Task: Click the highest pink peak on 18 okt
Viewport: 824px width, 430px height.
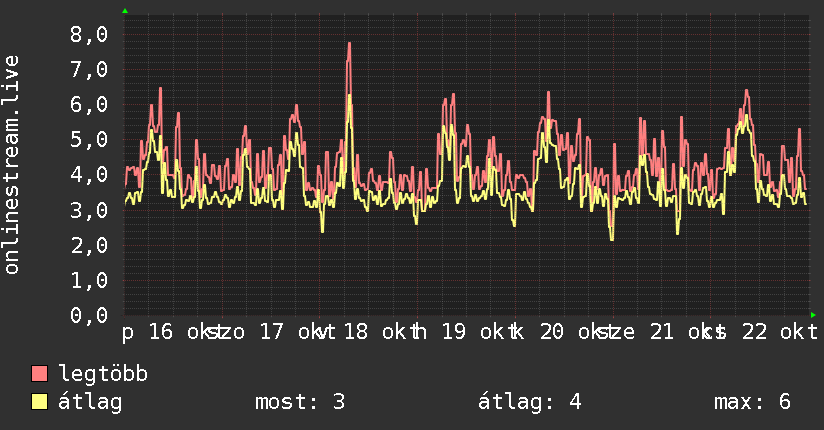Action: click(x=349, y=44)
